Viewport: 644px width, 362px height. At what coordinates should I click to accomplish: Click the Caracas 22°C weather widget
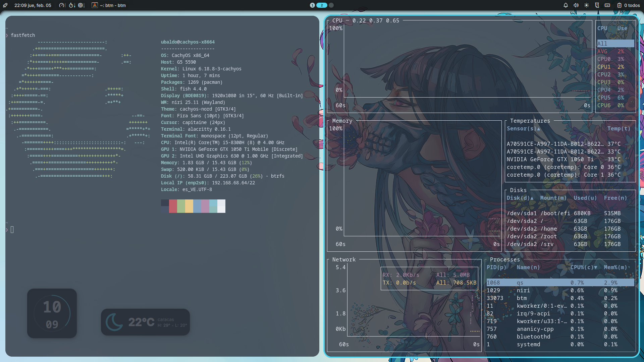145,322
